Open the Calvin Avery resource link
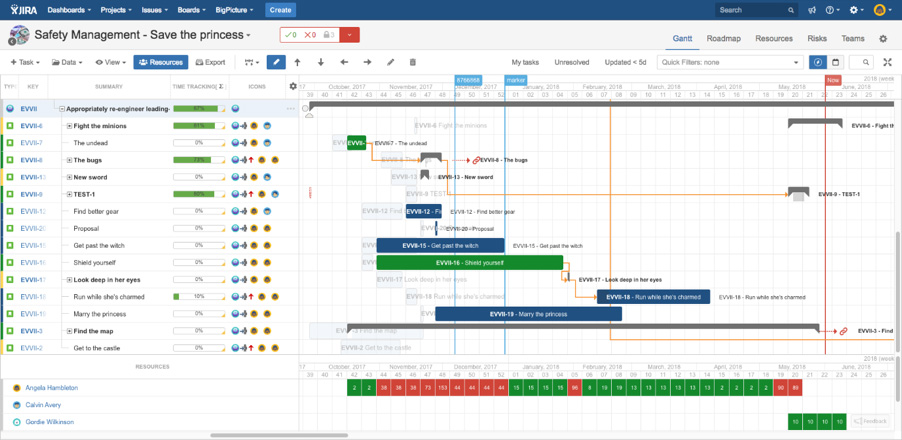Image resolution: width=902 pixels, height=440 pixels. click(x=45, y=405)
